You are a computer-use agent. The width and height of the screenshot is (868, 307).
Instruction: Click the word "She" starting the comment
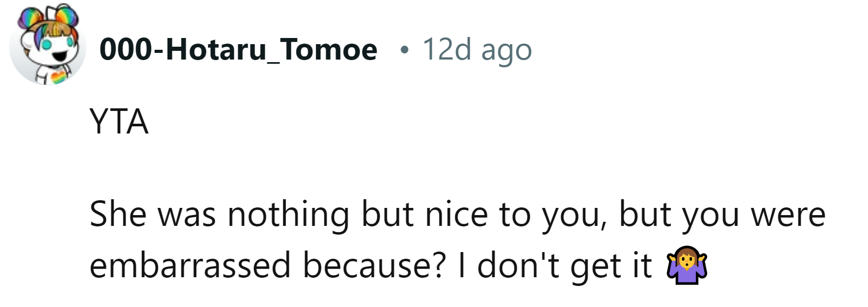pos(118,214)
